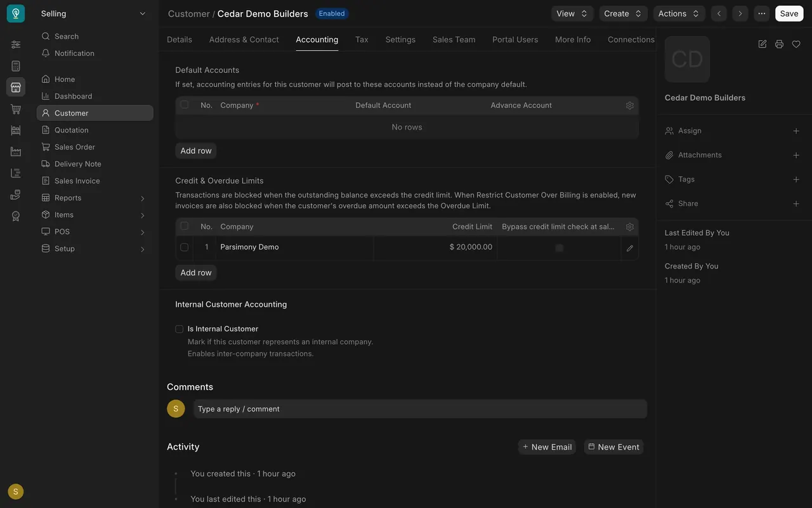The image size is (812, 508).
Task: Share the document with Share plus icon
Action: [796, 204]
